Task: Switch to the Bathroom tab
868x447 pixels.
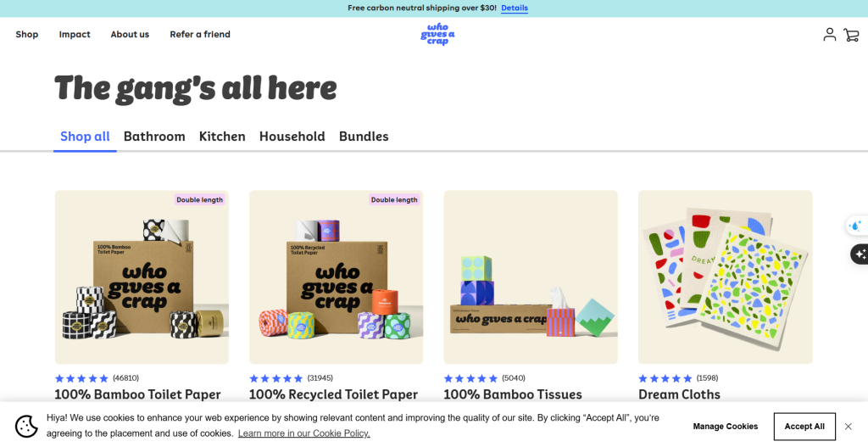Action: pyautogui.click(x=154, y=137)
